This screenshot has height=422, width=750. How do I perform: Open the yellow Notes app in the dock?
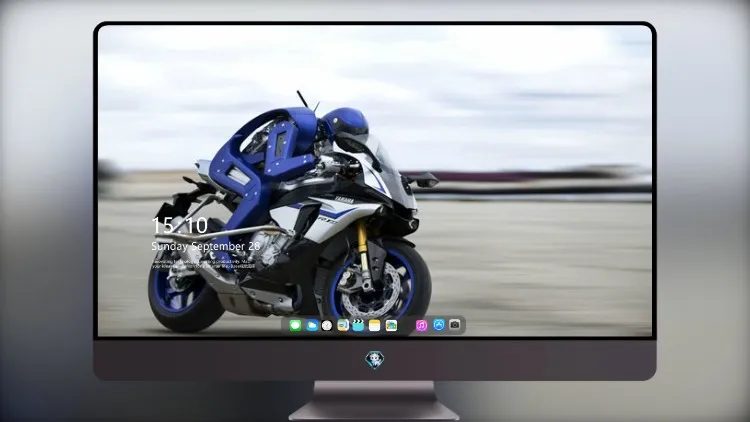point(375,325)
